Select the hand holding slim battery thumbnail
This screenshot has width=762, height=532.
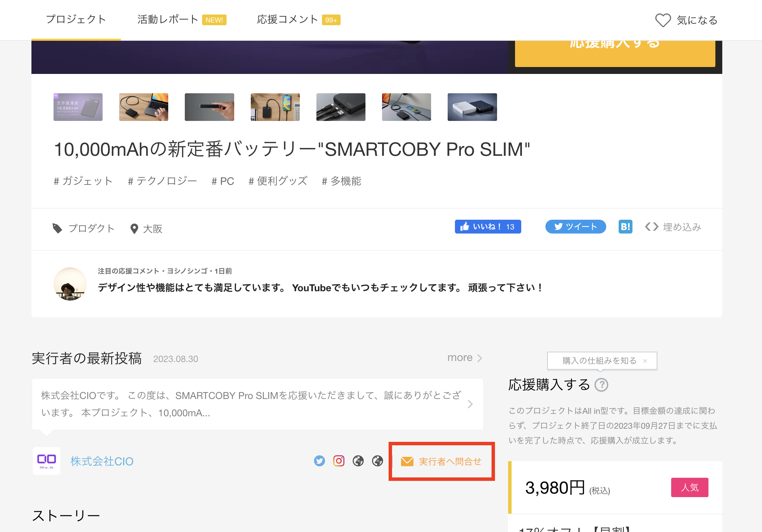(209, 107)
